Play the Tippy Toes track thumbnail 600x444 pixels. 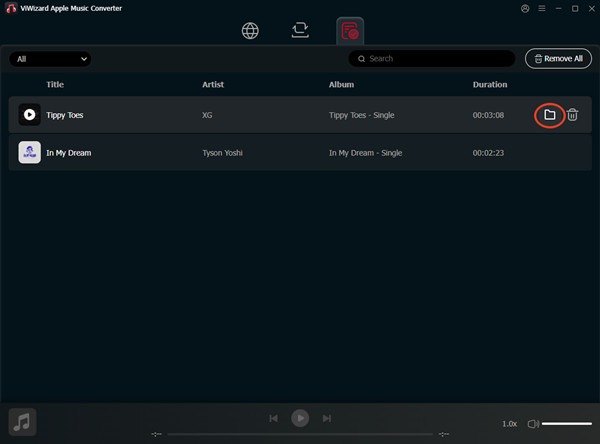click(29, 114)
